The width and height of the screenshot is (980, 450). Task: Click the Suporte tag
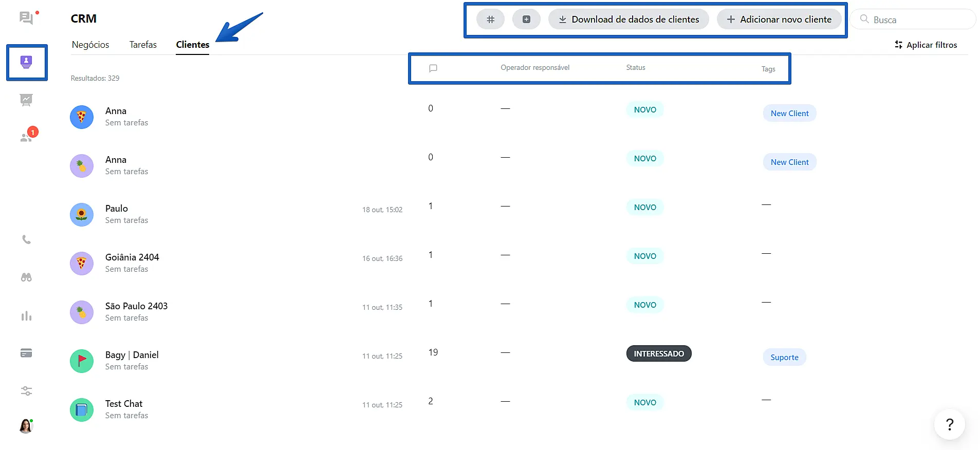(784, 358)
